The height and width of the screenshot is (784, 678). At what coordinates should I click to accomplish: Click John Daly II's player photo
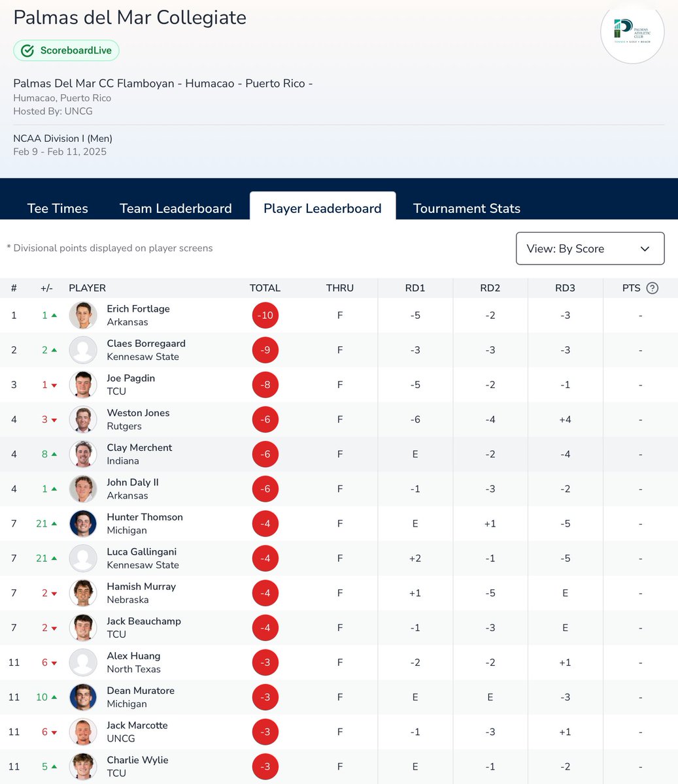83,489
